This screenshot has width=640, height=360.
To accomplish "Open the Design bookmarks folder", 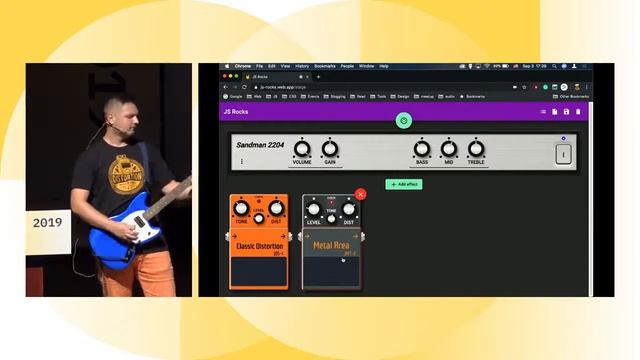I will (x=400, y=97).
